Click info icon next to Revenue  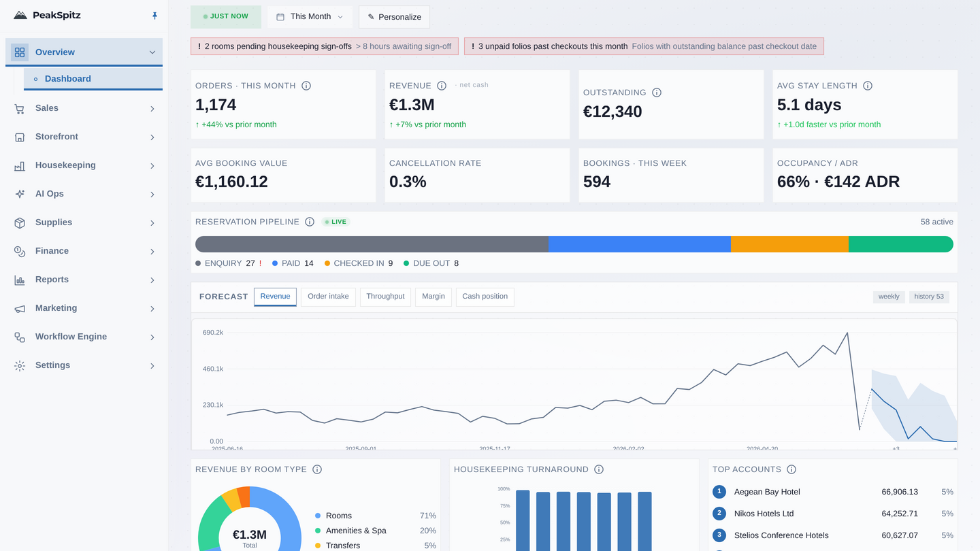point(442,86)
